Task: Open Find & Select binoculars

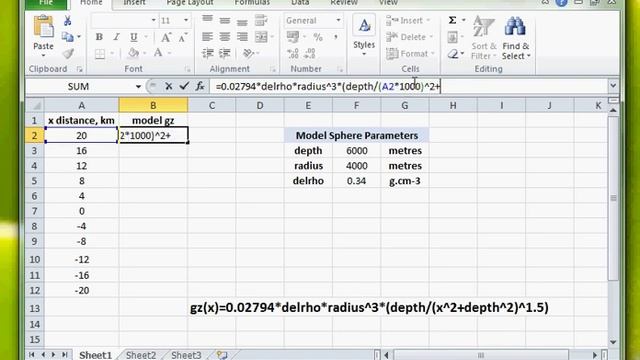Action: coord(516,38)
